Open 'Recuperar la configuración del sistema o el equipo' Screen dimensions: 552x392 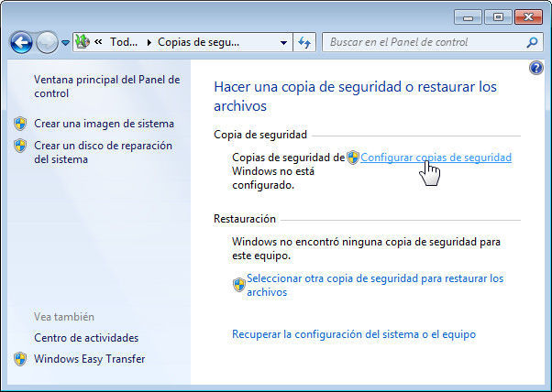(354, 334)
